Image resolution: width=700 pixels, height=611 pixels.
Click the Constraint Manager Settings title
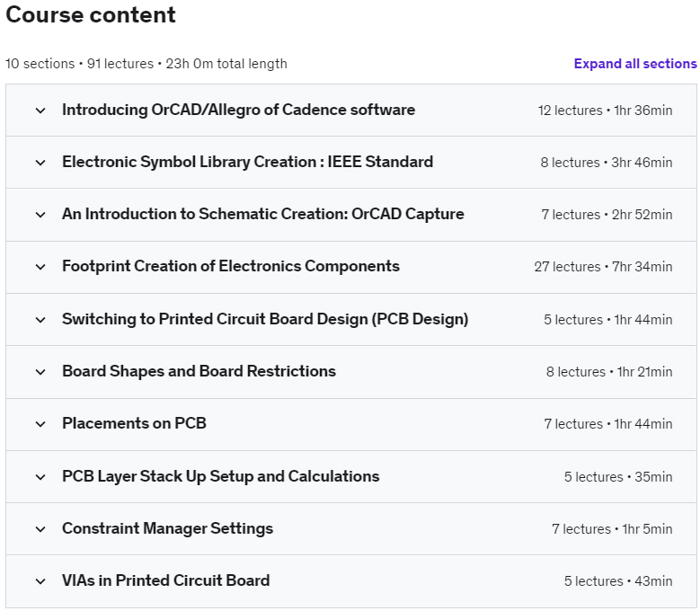[167, 528]
